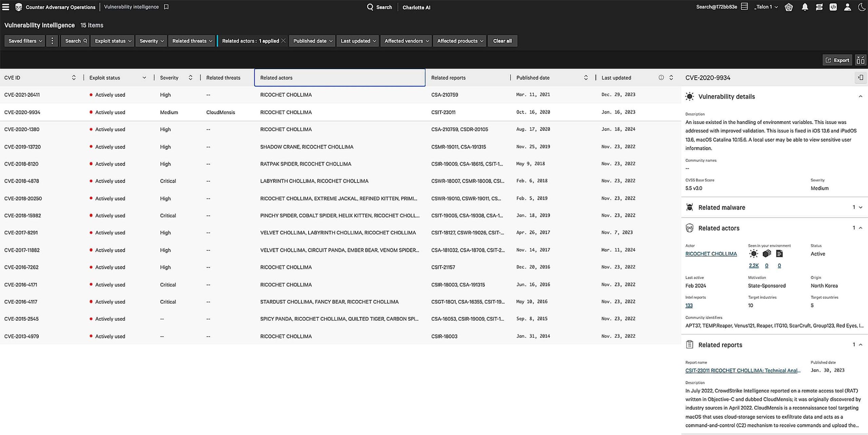The width and height of the screenshot is (868, 435).
Task: Expand the Related malware section
Action: point(860,207)
